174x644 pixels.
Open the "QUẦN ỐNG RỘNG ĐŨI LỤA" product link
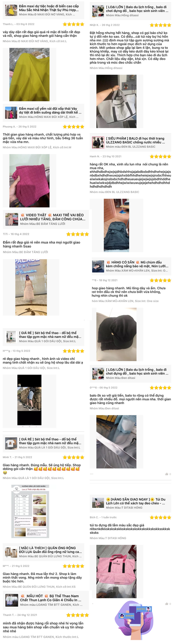(x=50, y=550)
